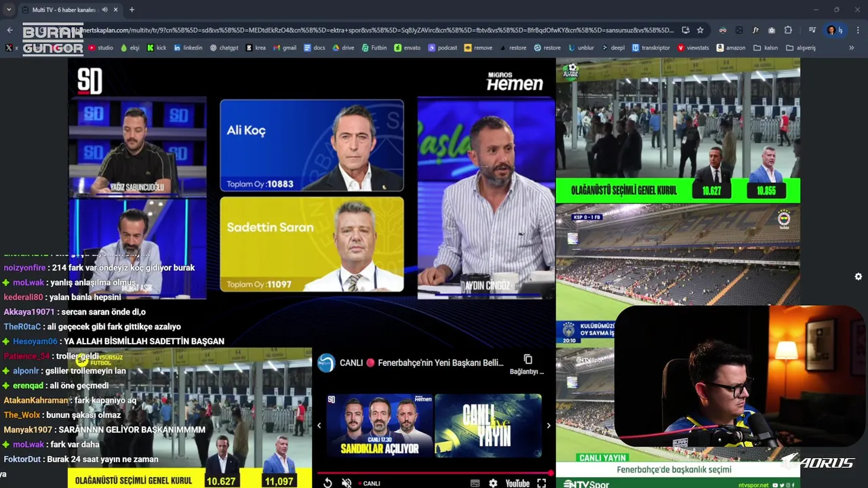The width and height of the screenshot is (868, 488).
Task: Click the Sky Spor channel avatar
Action: coord(327,363)
